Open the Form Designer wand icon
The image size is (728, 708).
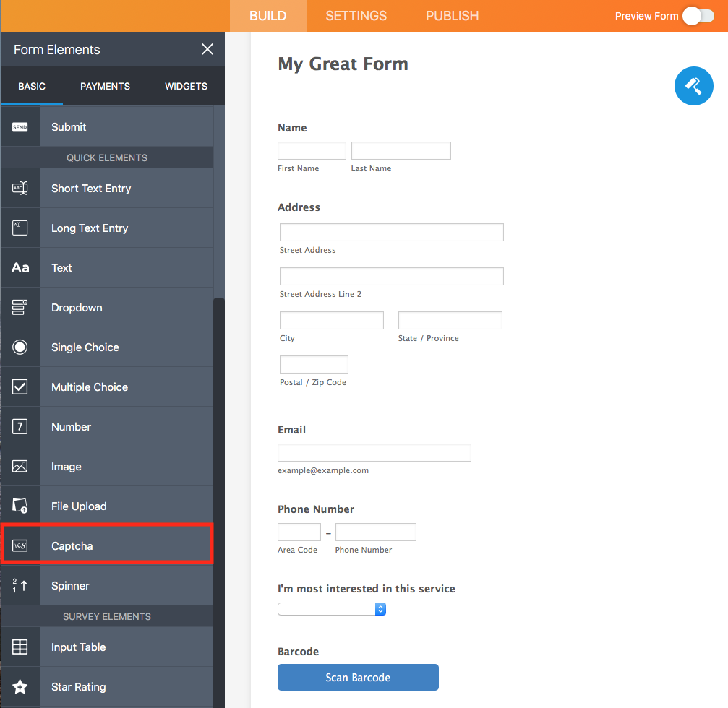693,86
